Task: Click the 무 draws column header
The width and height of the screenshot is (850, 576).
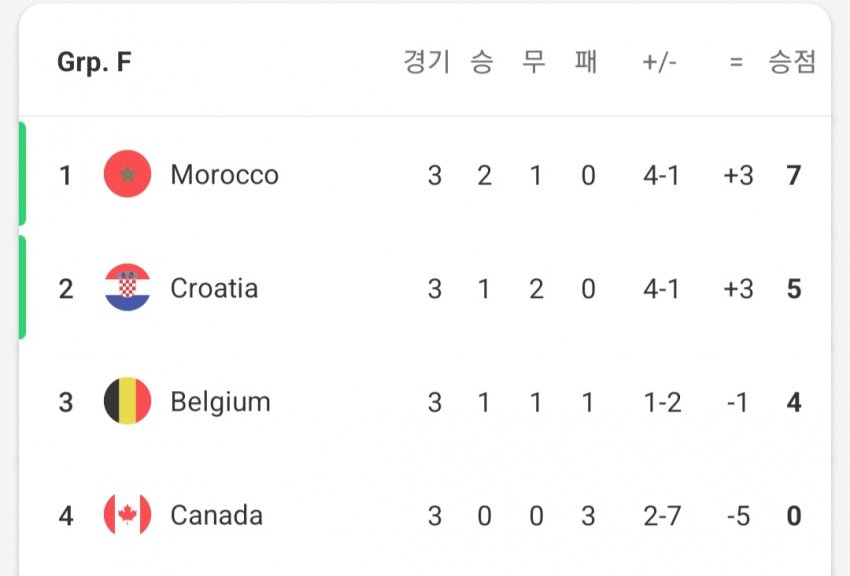Action: [x=534, y=61]
